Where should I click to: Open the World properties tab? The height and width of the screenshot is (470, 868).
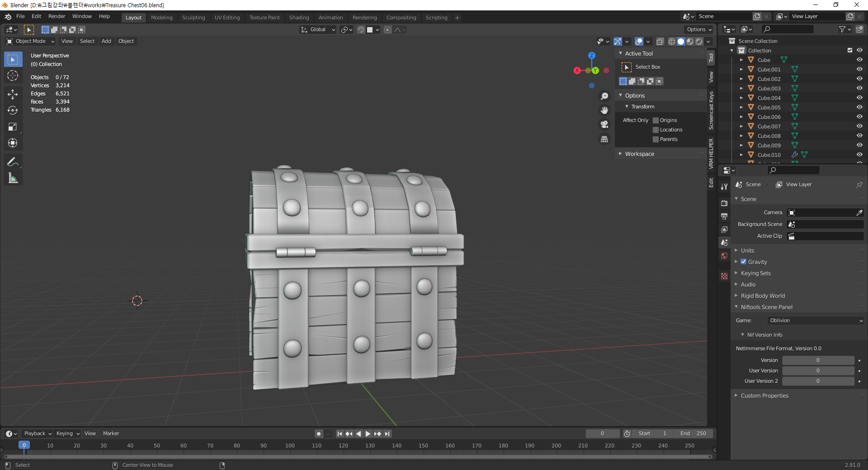724,256
